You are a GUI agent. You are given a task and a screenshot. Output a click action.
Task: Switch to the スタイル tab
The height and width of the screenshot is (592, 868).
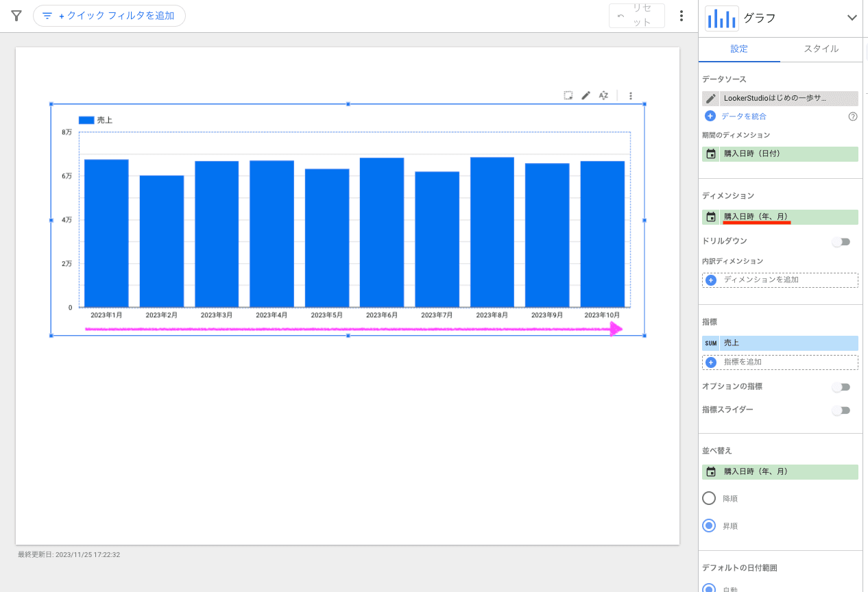pyautogui.click(x=821, y=49)
